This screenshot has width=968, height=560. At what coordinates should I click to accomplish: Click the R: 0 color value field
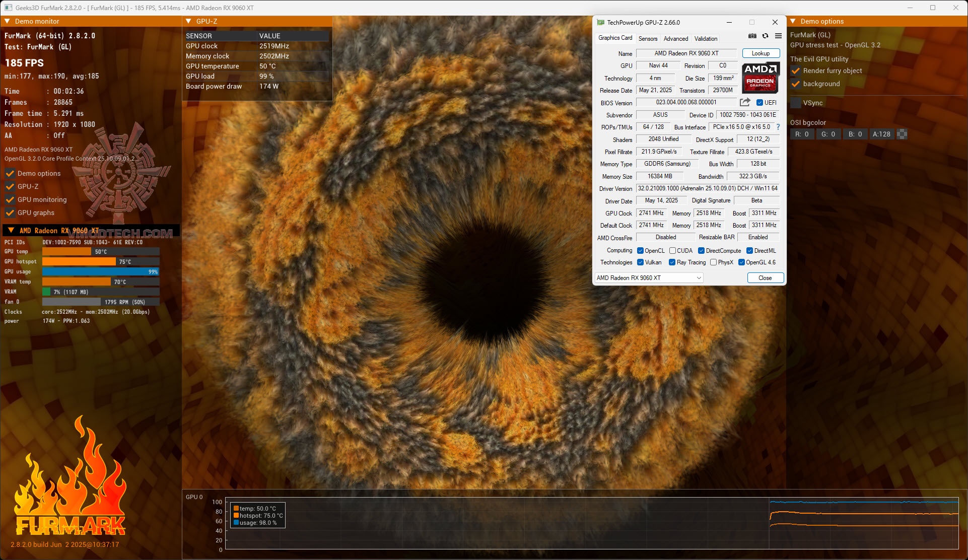point(802,134)
